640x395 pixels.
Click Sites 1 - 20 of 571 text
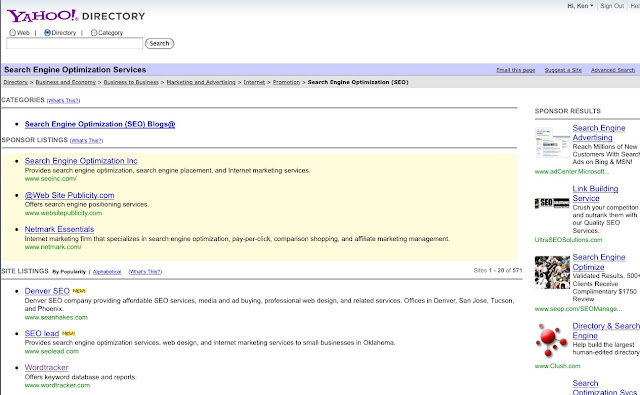(498, 270)
